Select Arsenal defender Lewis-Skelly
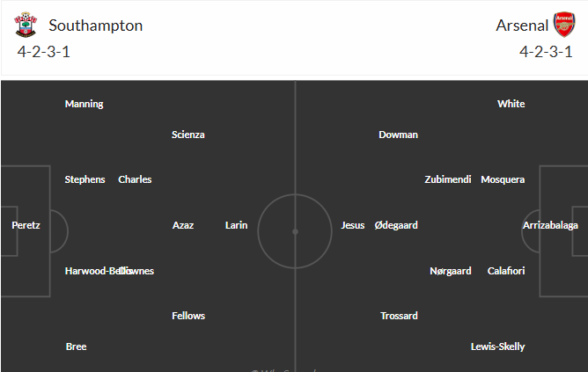 click(498, 346)
